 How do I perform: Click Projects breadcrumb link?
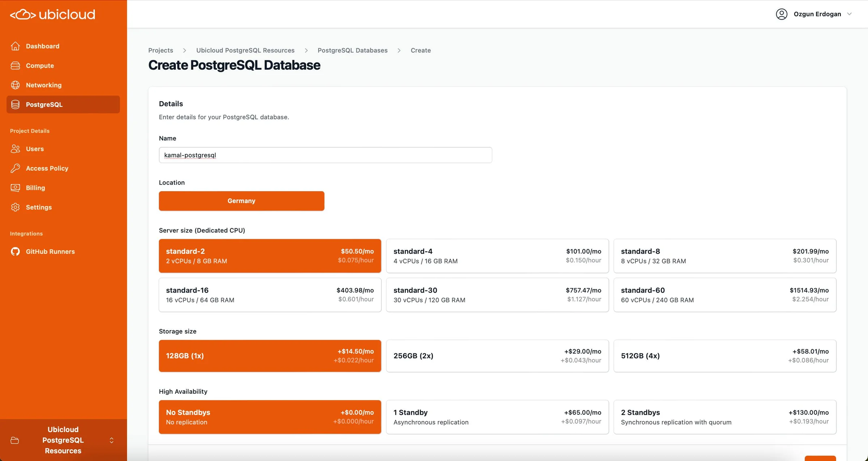pyautogui.click(x=161, y=50)
